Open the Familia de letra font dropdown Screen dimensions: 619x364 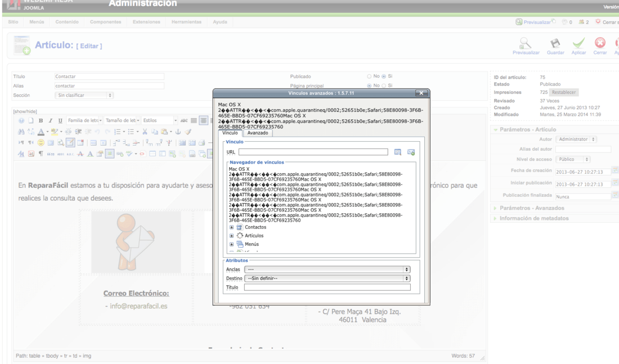pos(84,120)
